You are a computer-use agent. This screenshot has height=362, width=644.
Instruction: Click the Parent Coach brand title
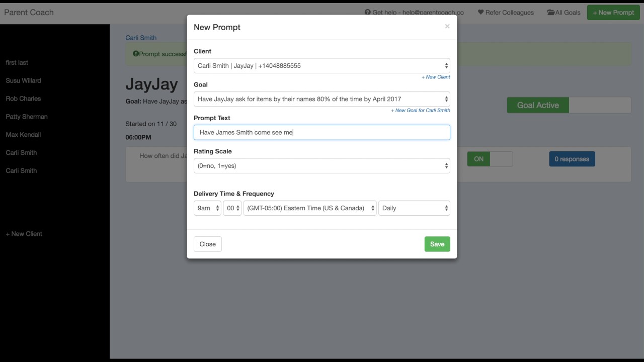click(29, 12)
